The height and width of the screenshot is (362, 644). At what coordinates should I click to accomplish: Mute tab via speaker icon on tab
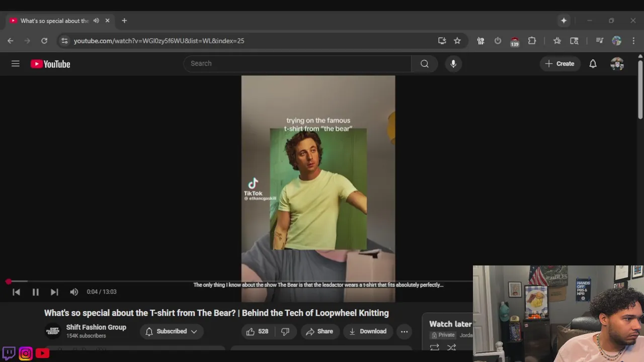(x=96, y=21)
